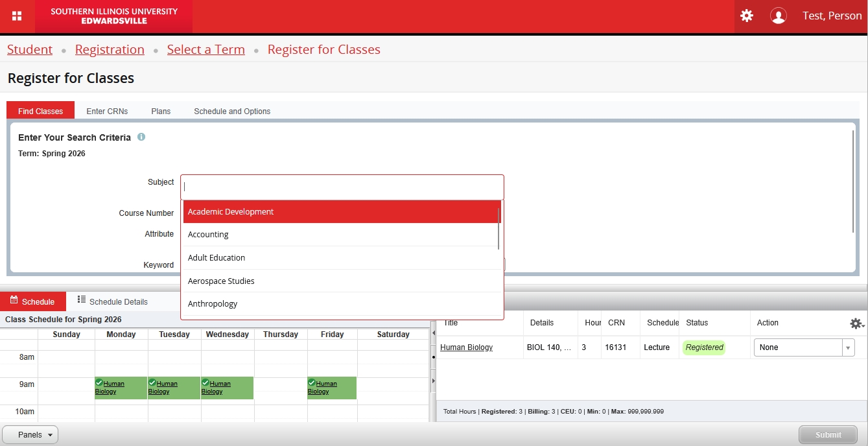Screen dimensions: 868x446
Task: Go to Select a Term breadcrumb
Action: (205, 50)
